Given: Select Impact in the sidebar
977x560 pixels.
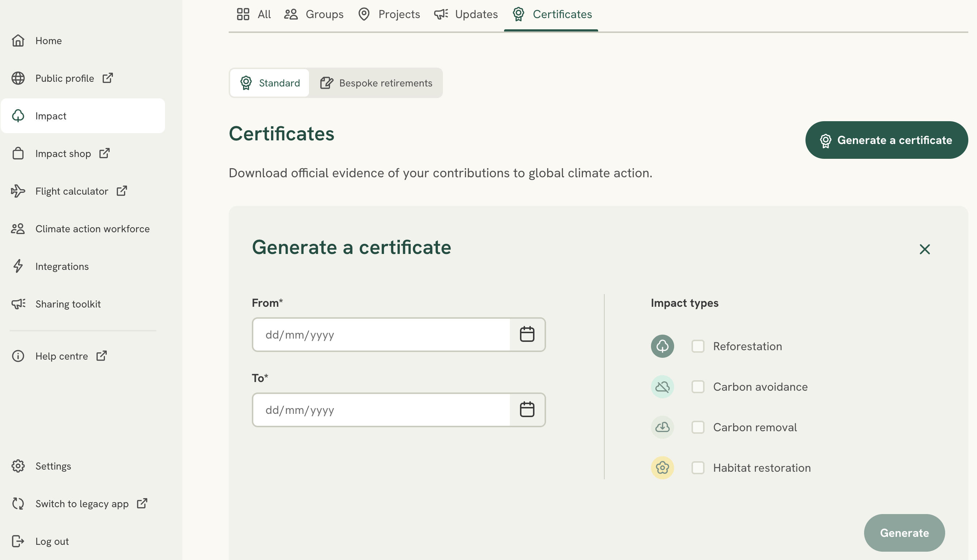Looking at the screenshot, I should click(x=83, y=116).
